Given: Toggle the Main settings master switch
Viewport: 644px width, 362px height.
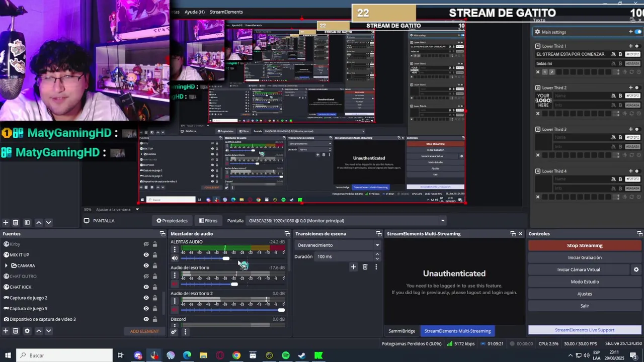Looking at the screenshot, I should click(638, 32).
